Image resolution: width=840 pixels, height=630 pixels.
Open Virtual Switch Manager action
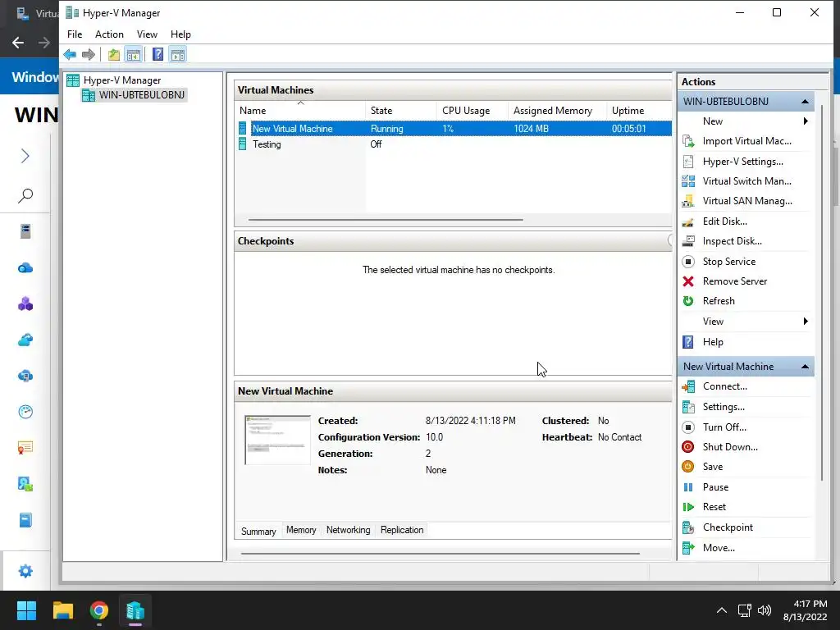click(x=746, y=181)
